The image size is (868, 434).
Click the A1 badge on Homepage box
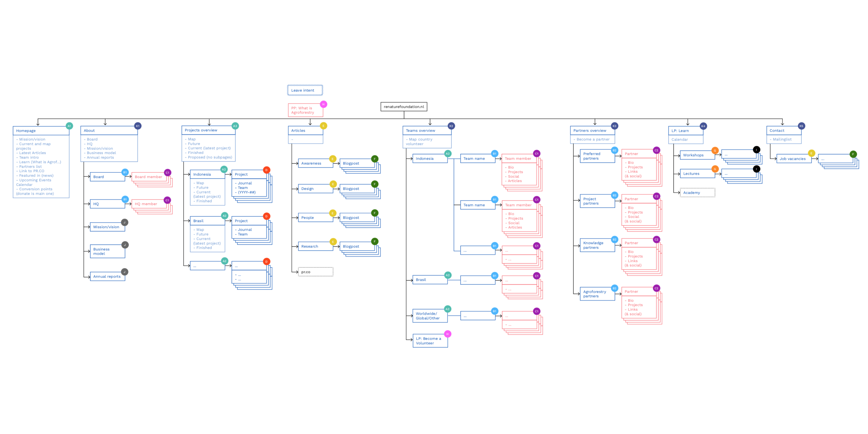69,126
